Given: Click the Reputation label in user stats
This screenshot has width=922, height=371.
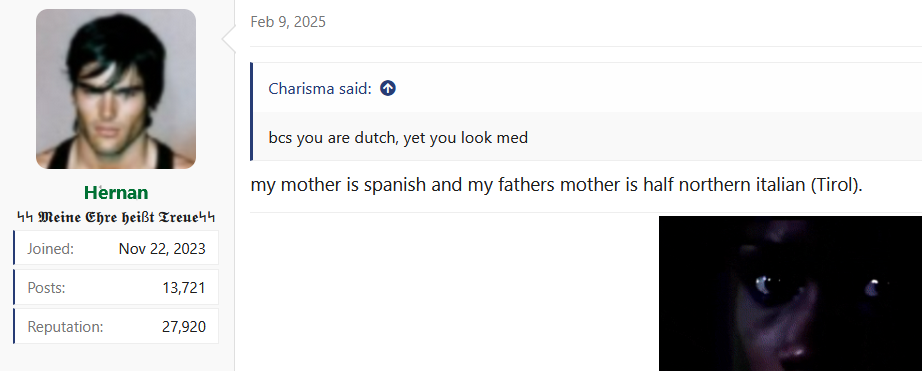Looking at the screenshot, I should 65,327.
